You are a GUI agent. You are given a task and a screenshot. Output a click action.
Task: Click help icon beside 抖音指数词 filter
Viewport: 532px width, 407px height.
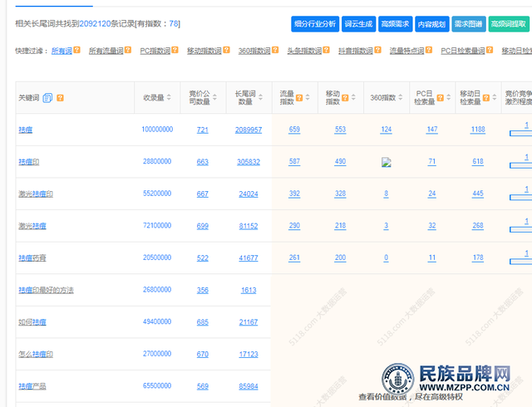(377, 51)
